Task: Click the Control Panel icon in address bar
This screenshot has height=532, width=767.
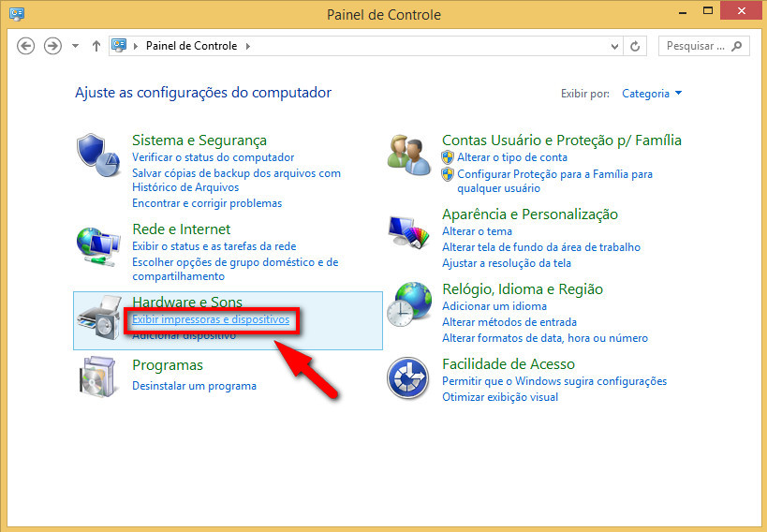Action: 119,46
